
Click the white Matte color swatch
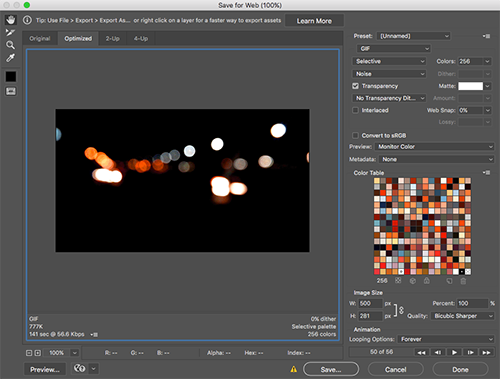pos(470,86)
